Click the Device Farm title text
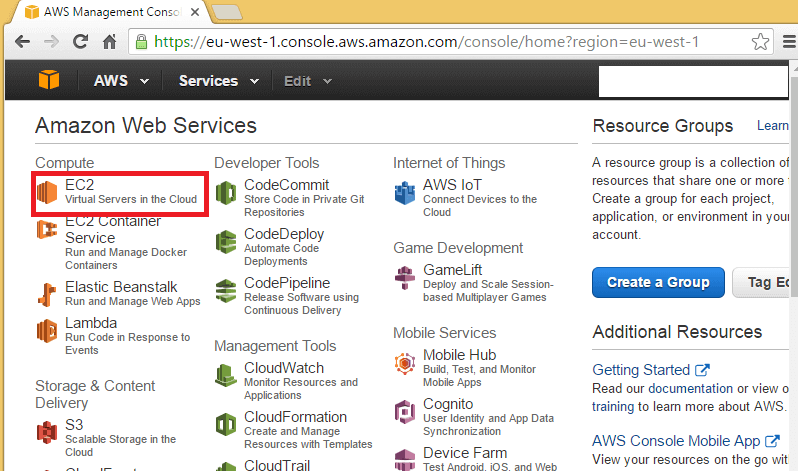The height and width of the screenshot is (471, 798). pyautogui.click(x=465, y=453)
